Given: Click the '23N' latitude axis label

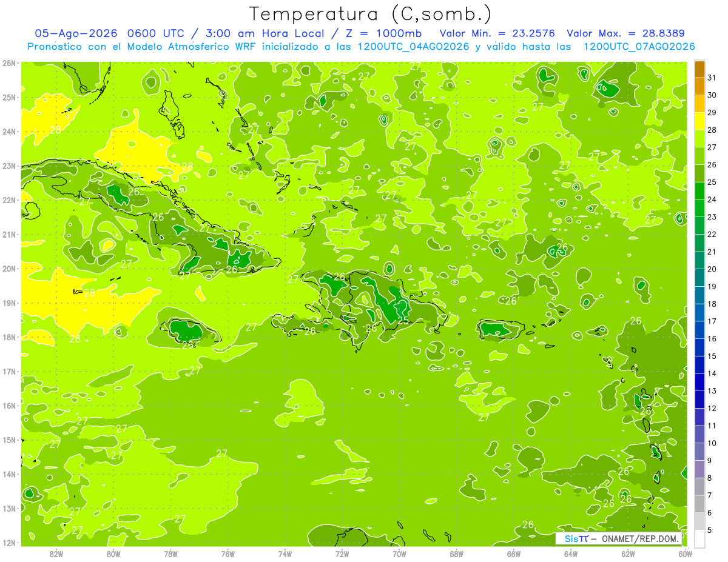Looking at the screenshot, I should (9, 166).
